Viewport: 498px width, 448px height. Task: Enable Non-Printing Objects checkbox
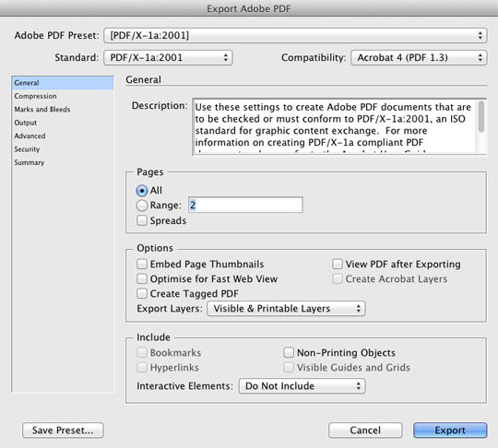pos(289,352)
